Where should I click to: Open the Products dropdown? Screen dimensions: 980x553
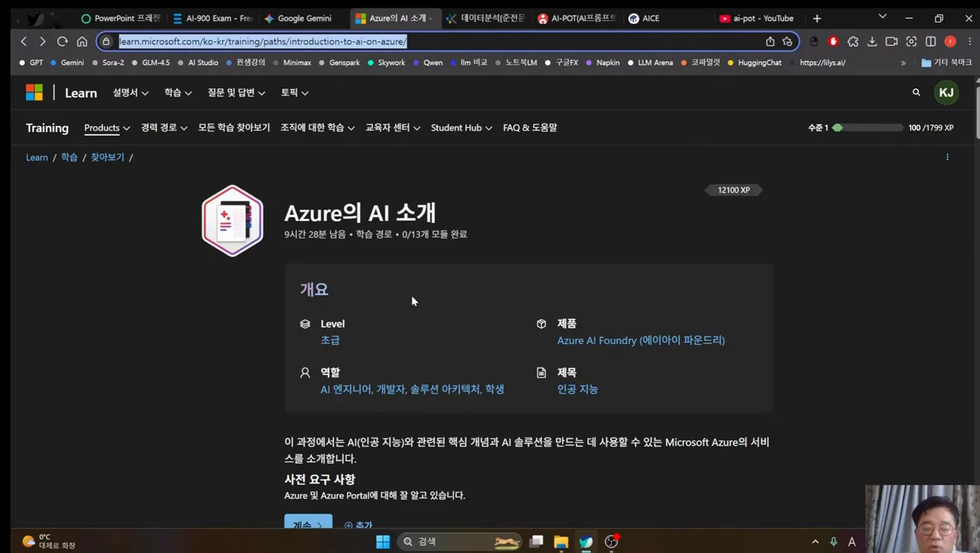point(106,127)
